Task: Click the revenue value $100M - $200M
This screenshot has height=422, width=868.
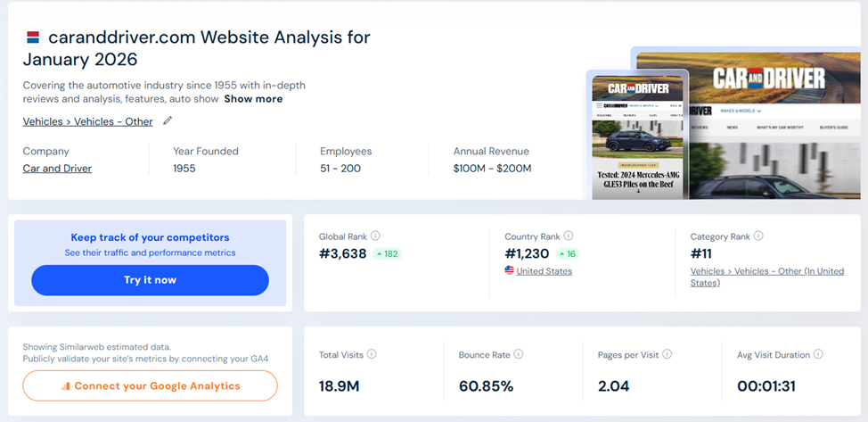Action: [x=492, y=169]
